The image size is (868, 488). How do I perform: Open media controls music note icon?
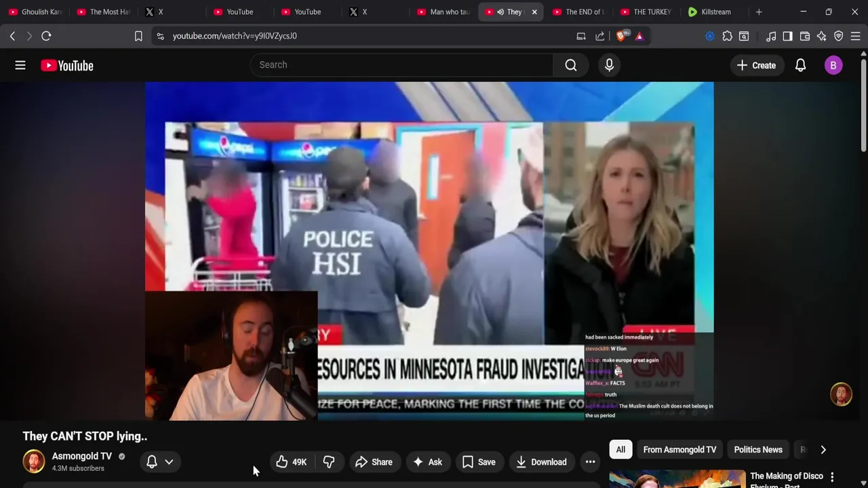[x=771, y=36]
